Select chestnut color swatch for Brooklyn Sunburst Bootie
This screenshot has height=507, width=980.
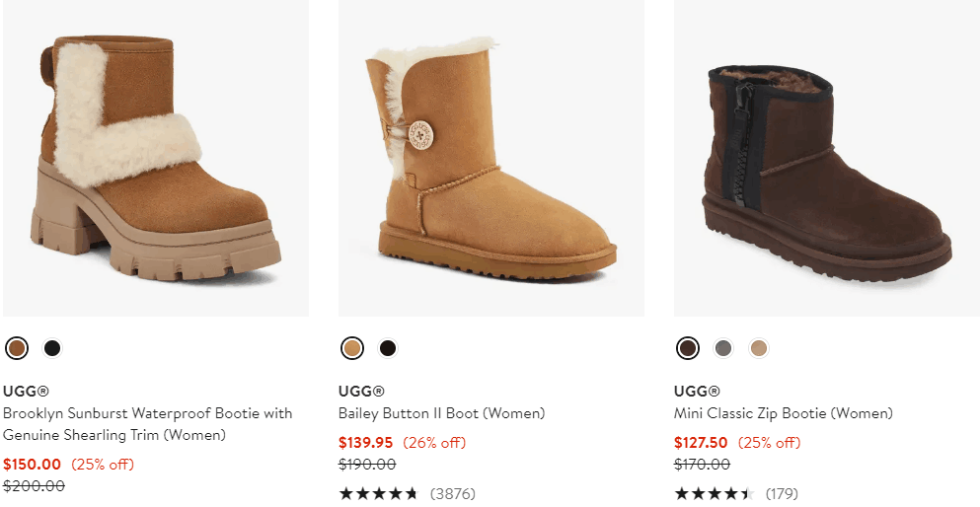pos(17,348)
